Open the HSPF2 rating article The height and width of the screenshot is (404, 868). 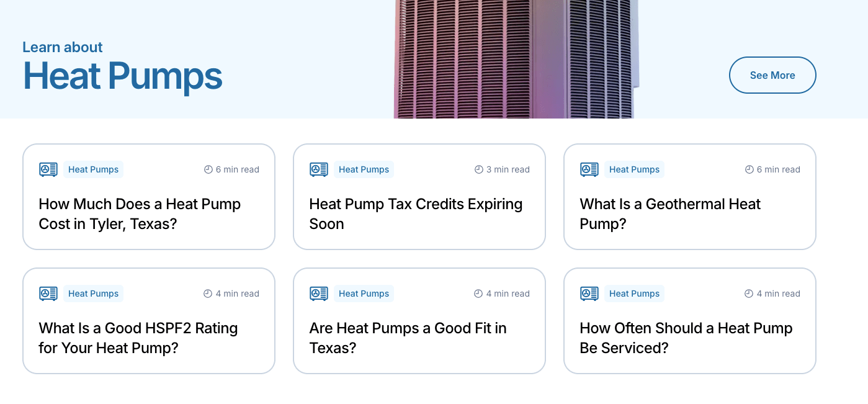[138, 338]
